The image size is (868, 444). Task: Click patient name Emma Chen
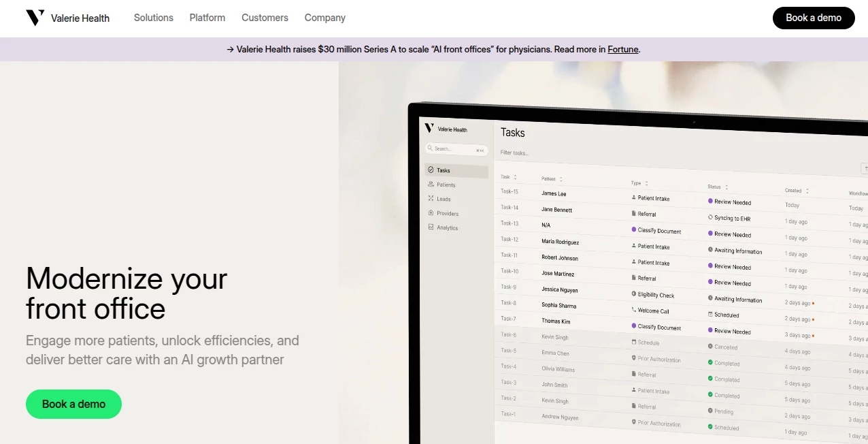tap(555, 353)
